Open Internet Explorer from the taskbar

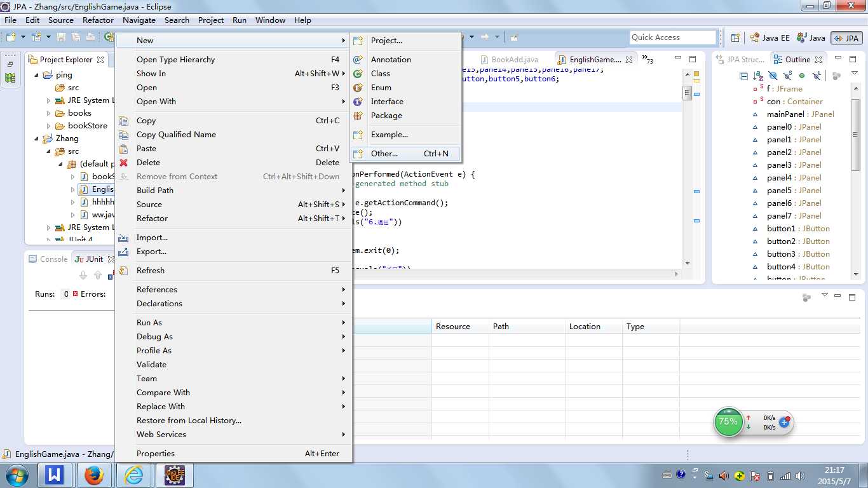[x=134, y=475]
